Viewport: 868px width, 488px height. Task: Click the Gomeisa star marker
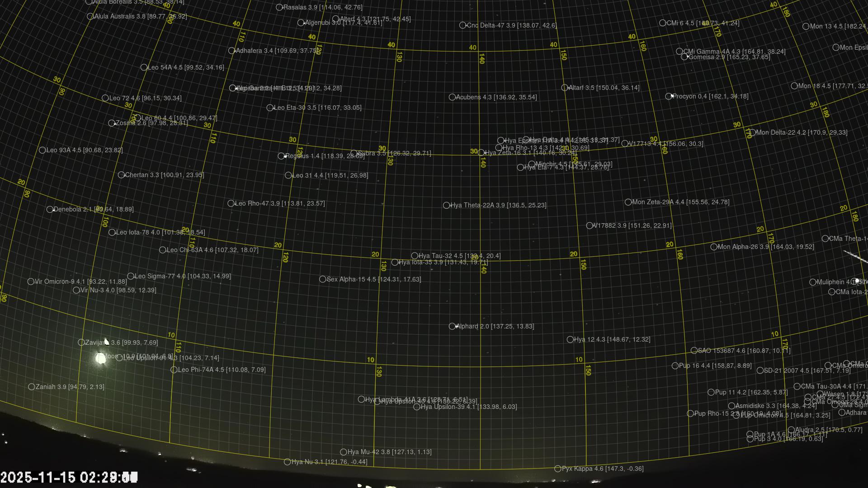click(x=684, y=57)
